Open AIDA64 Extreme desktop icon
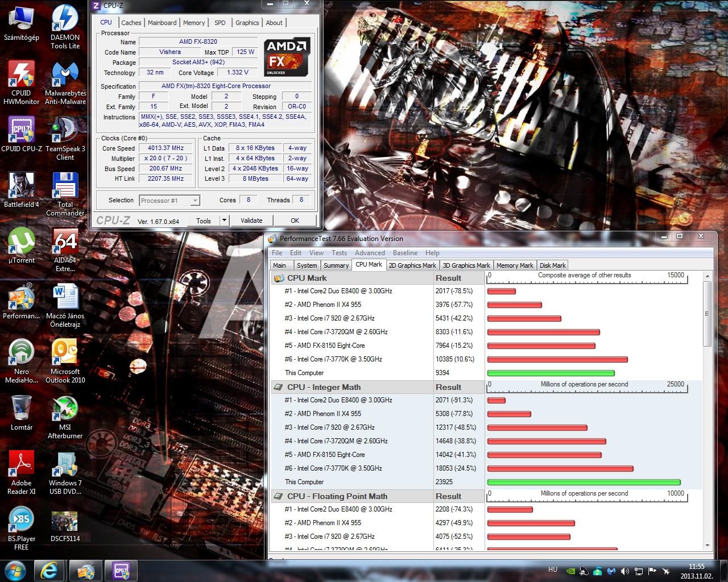Image resolution: width=728 pixels, height=582 pixels. [x=65, y=250]
